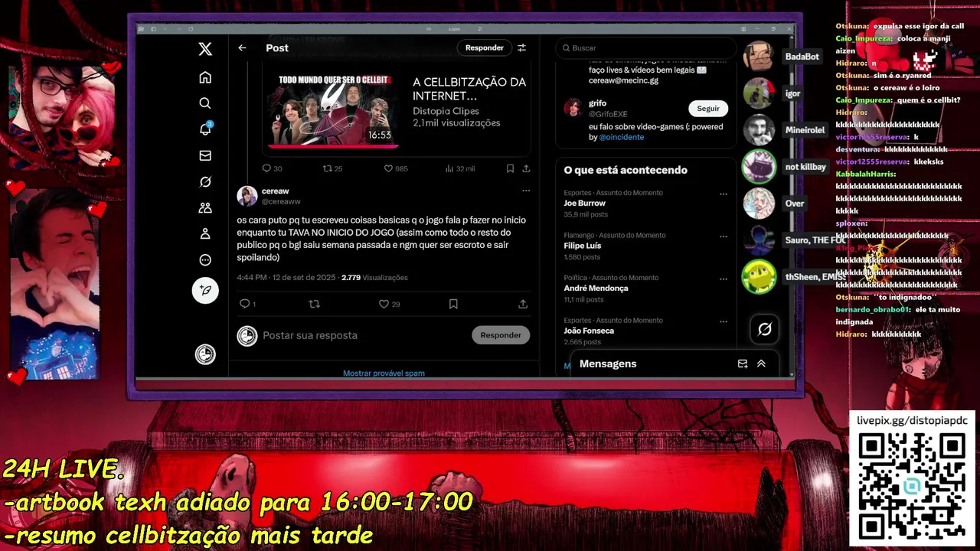The image size is (980, 551).
Task: View analytics showing 32 mil views
Action: [460, 168]
